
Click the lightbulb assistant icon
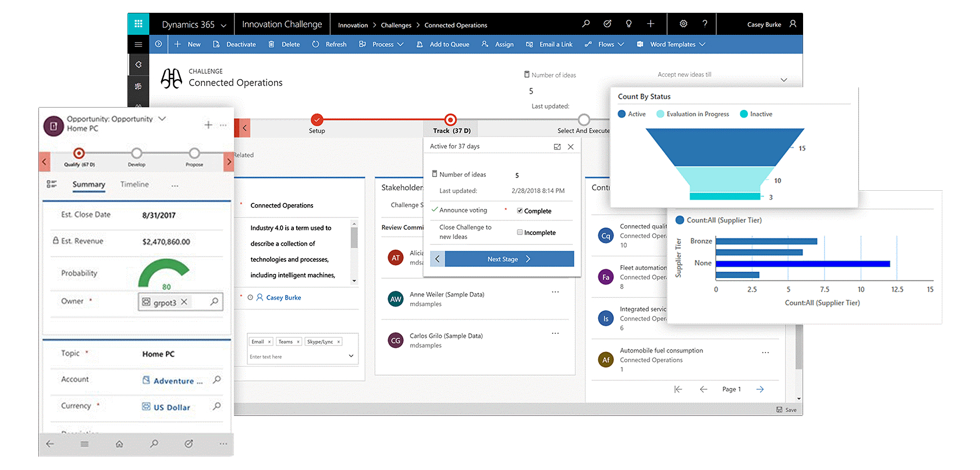coord(629,24)
